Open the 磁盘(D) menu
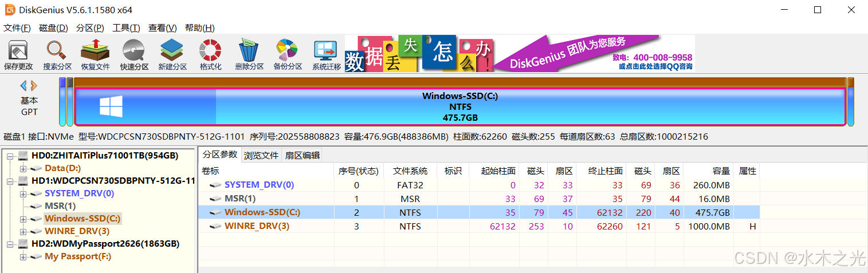Screen dimensions: 868x273 [x=53, y=28]
